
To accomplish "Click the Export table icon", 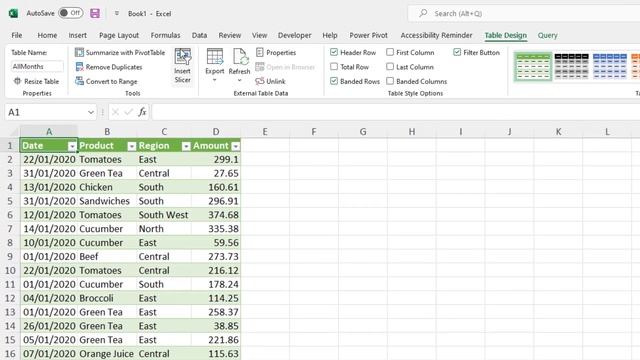I will coord(215,57).
